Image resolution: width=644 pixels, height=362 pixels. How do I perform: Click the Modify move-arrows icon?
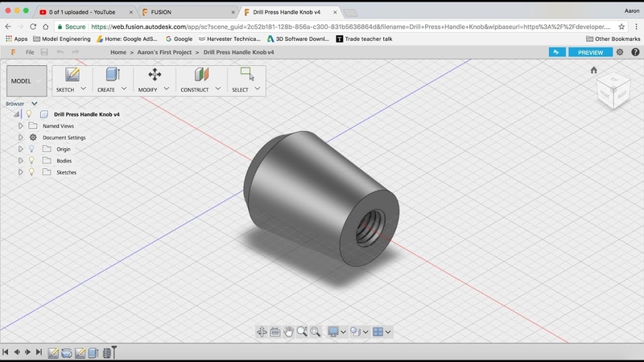point(155,75)
